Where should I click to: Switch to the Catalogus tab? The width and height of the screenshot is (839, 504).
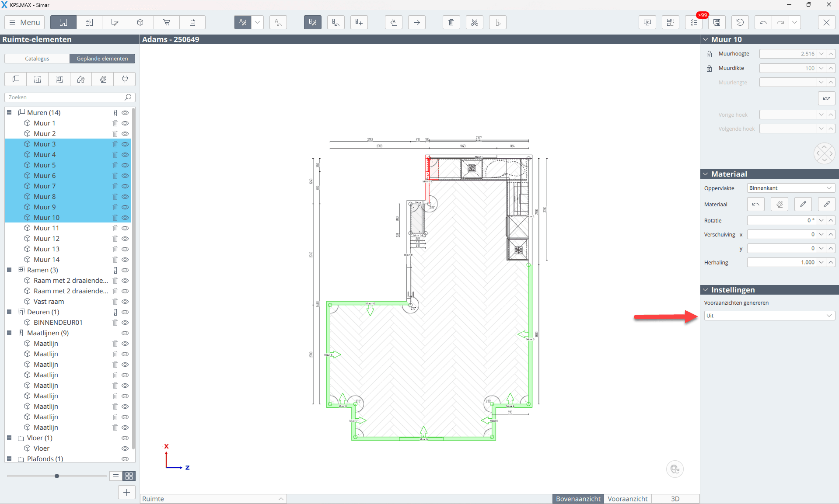[37, 59]
